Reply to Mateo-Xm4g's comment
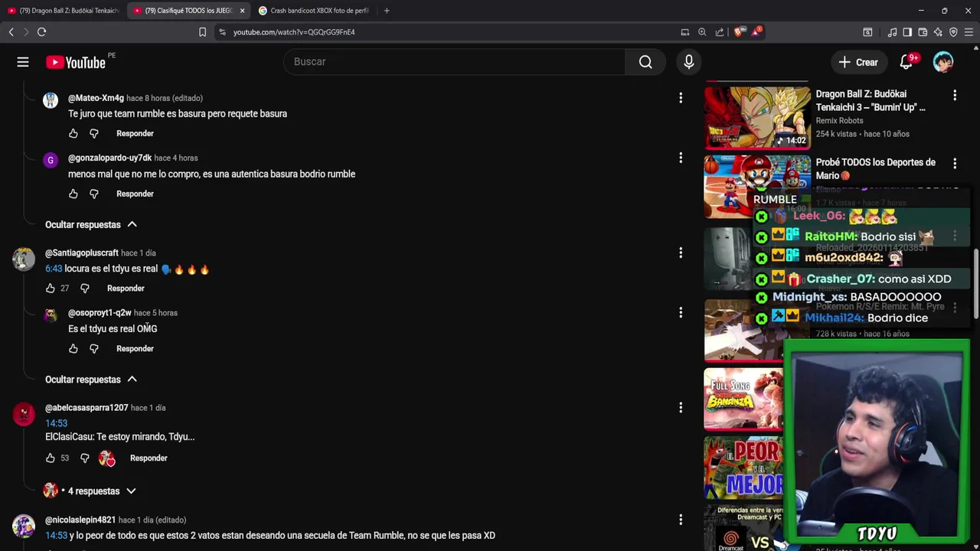The width and height of the screenshot is (980, 551). click(x=135, y=134)
